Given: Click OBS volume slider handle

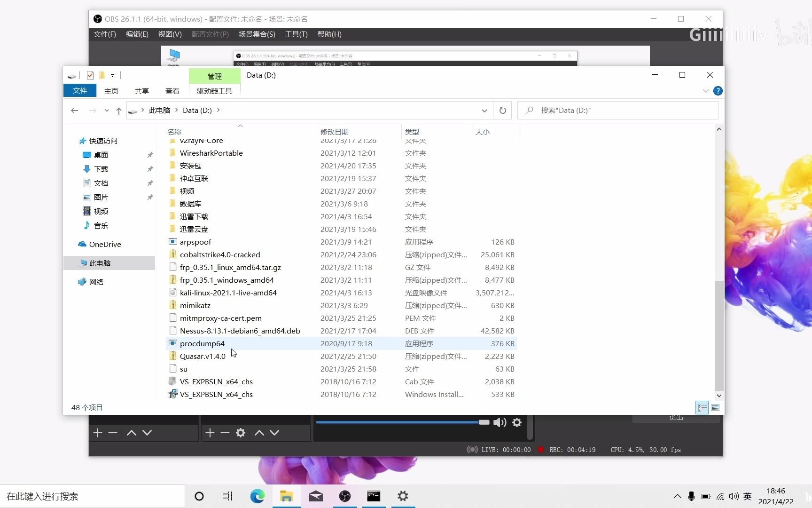Looking at the screenshot, I should coord(484,422).
